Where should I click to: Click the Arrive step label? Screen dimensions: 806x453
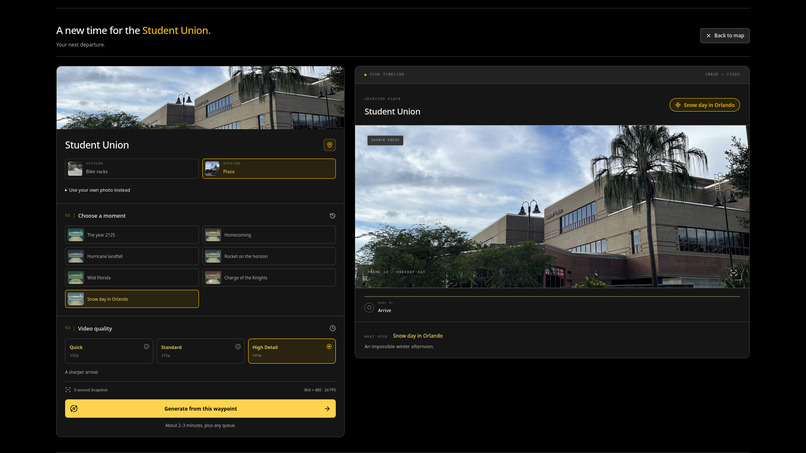coord(384,311)
